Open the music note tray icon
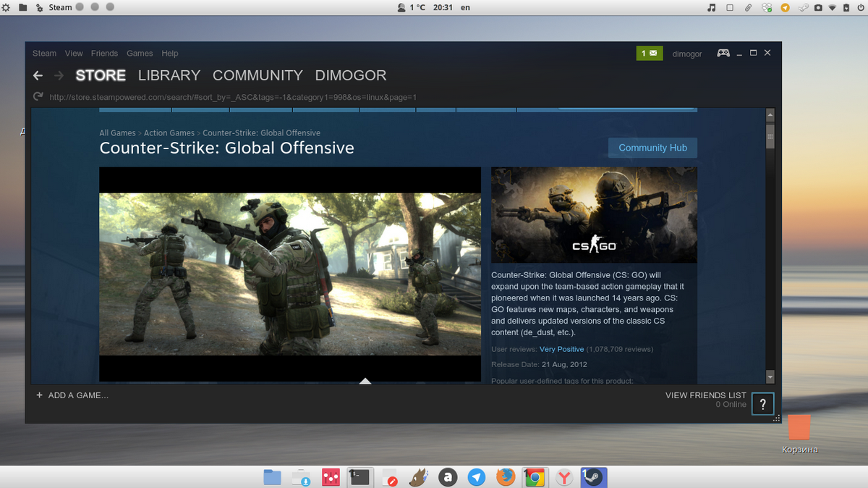The image size is (868, 488). 712,7
